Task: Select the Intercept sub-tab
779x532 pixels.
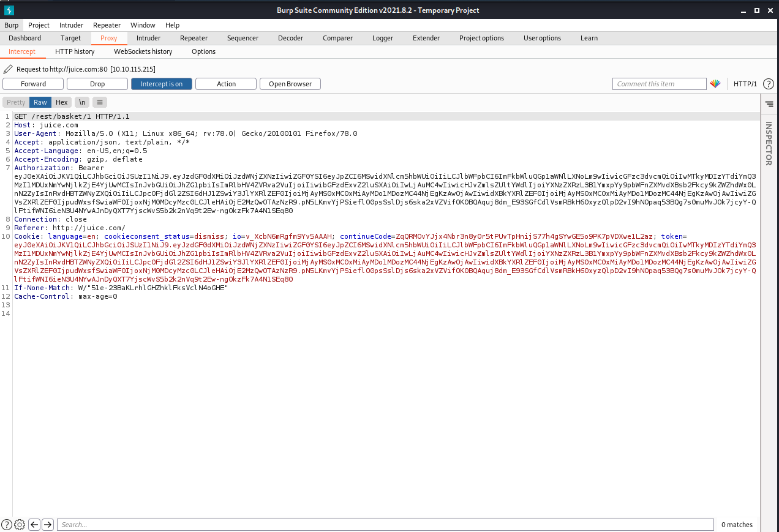Action: click(x=22, y=51)
